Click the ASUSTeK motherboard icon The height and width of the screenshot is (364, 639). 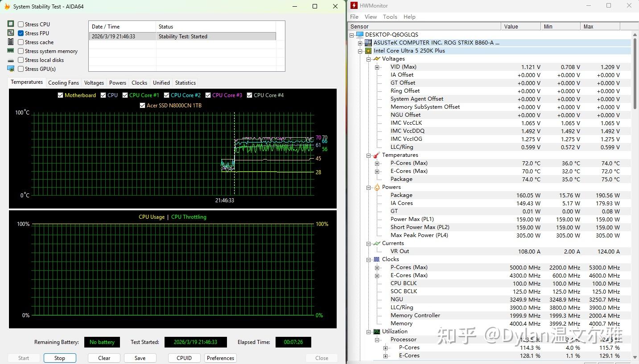pyautogui.click(x=368, y=43)
